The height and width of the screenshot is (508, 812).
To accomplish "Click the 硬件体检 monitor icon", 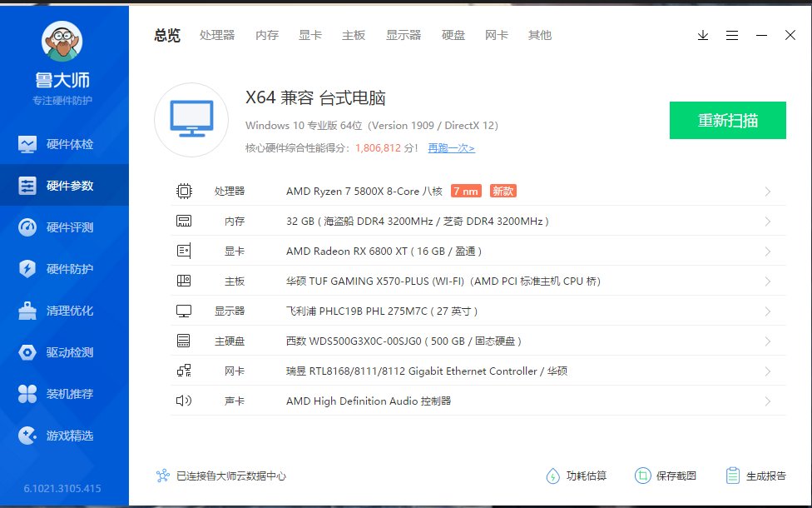I will click(x=27, y=144).
